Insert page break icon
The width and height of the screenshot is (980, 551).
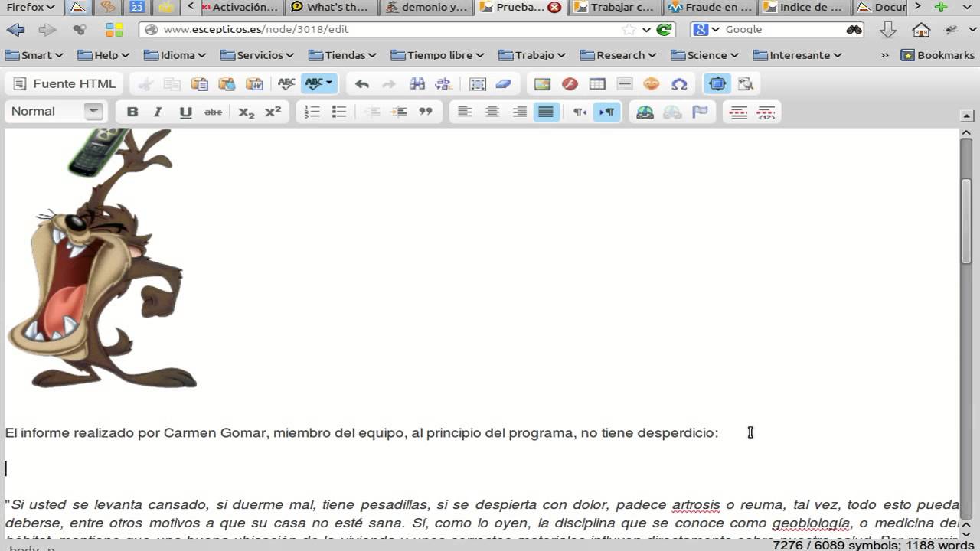tap(766, 112)
